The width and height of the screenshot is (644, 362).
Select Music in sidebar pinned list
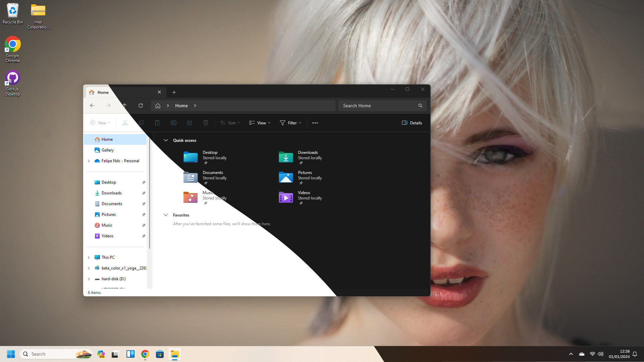[115, 225]
